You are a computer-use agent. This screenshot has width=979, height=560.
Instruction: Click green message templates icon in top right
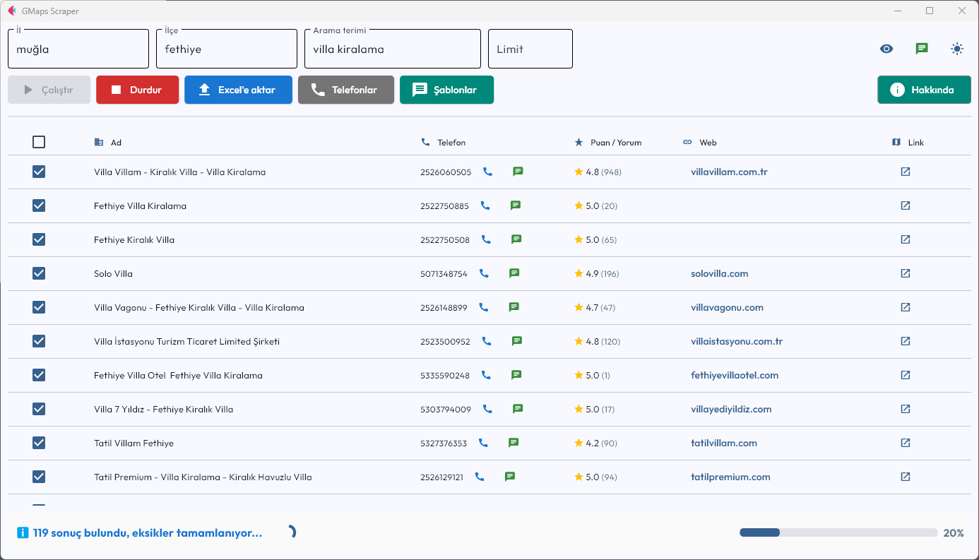click(922, 49)
